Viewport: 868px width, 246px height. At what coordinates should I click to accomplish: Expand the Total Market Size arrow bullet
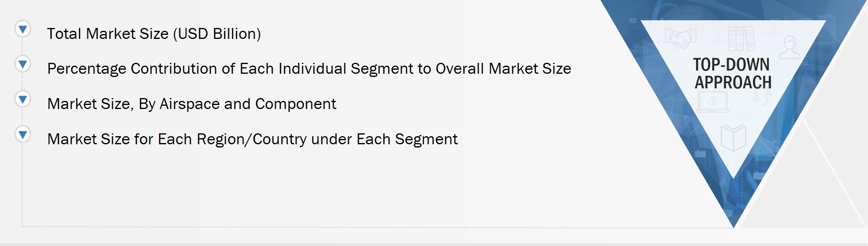point(23,29)
